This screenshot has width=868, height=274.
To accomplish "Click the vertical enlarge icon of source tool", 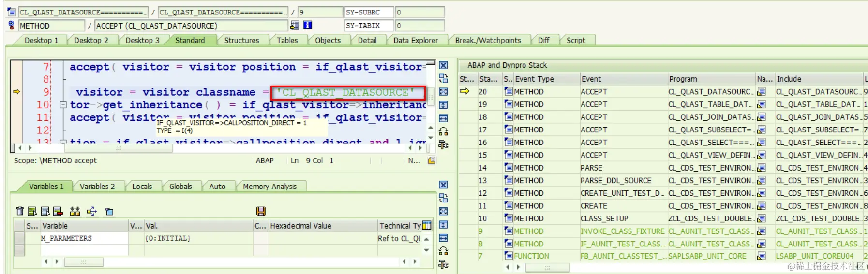I will pos(443,105).
